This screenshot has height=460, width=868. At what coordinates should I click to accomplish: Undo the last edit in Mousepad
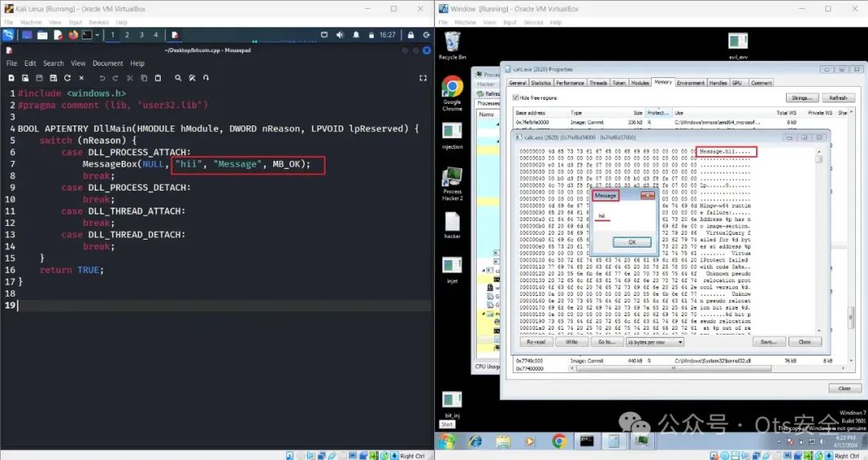(102, 78)
